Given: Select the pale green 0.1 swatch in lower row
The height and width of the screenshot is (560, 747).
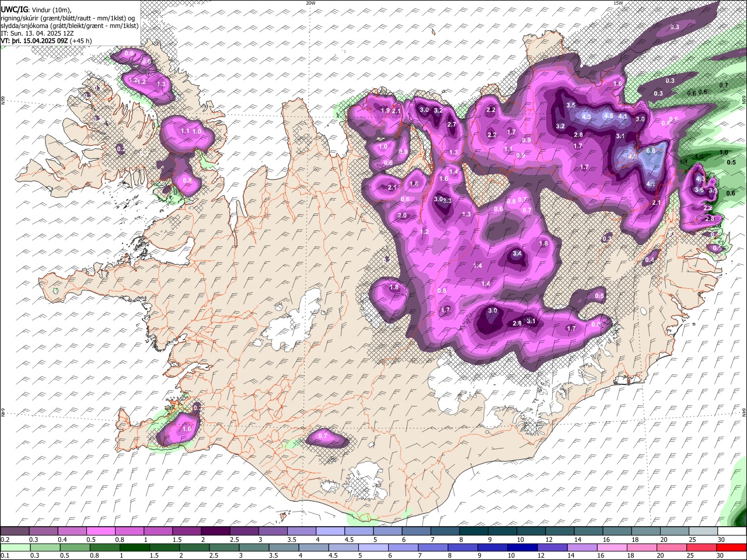Looking at the screenshot, I should [x=15, y=547].
